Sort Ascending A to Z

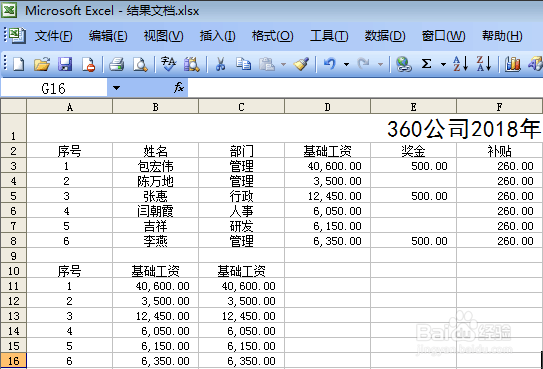pos(461,64)
